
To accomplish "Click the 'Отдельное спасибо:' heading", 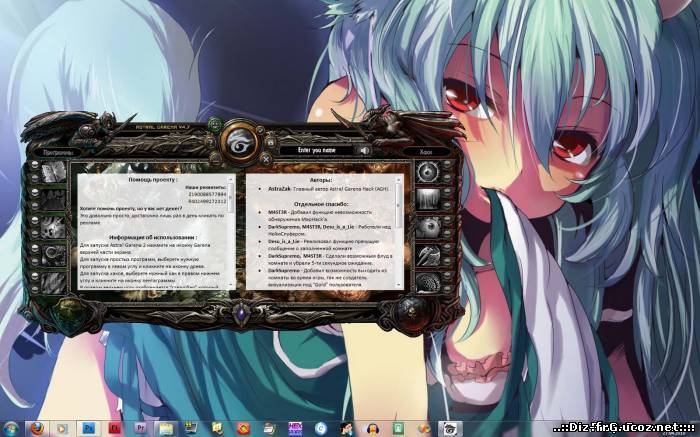I will click(x=321, y=204).
